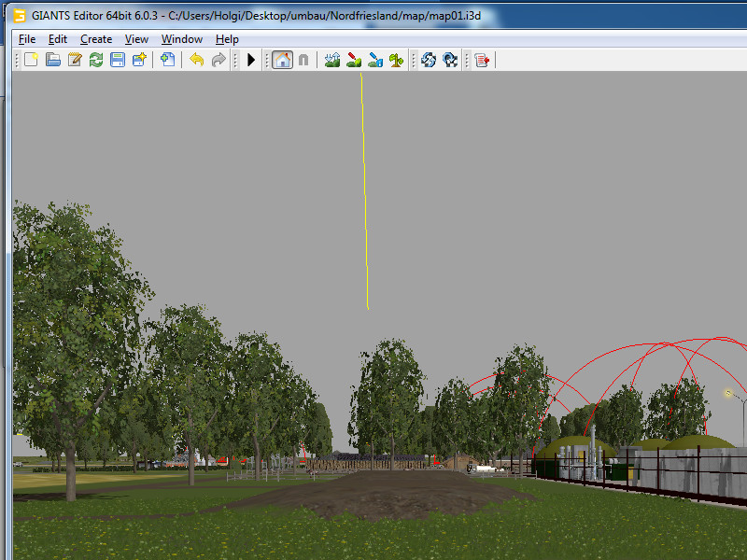Select the foliage paint palm tree icon
The width and height of the screenshot is (747, 560).
397,60
